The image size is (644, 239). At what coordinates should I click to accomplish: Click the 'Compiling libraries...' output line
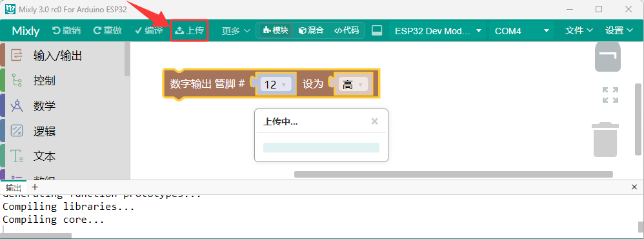pyautogui.click(x=68, y=207)
